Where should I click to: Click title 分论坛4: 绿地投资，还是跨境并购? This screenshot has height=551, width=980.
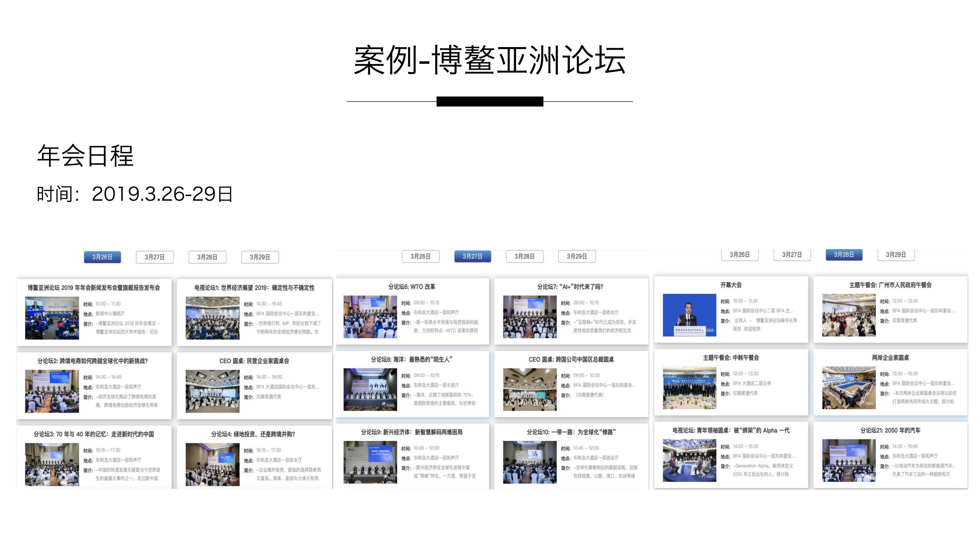click(x=253, y=434)
